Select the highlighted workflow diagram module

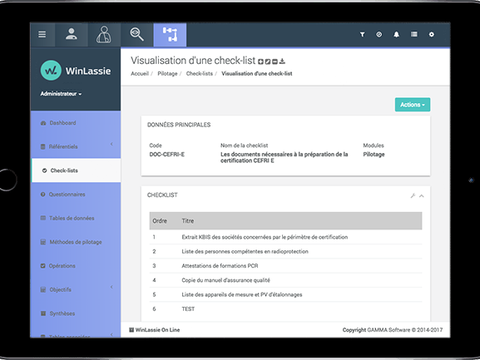(x=170, y=35)
